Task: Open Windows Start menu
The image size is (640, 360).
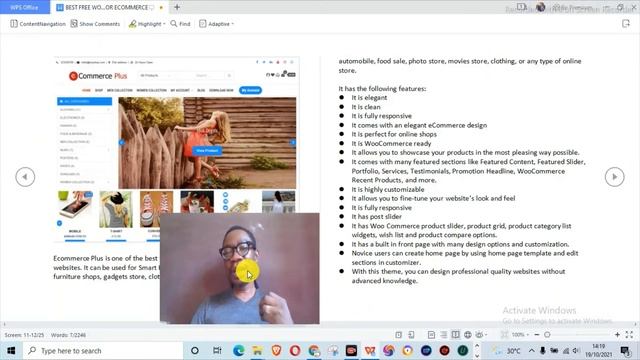Action: 11,351
